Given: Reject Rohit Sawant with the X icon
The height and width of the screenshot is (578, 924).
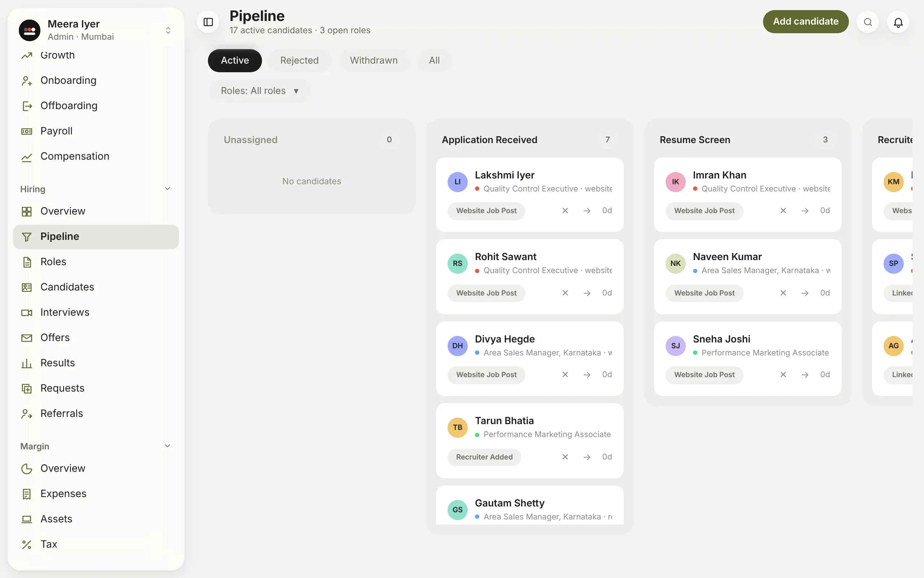Looking at the screenshot, I should click(565, 293).
